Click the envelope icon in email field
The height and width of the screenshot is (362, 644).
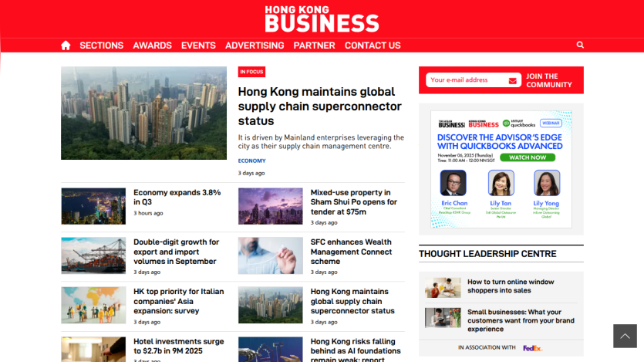point(513,80)
